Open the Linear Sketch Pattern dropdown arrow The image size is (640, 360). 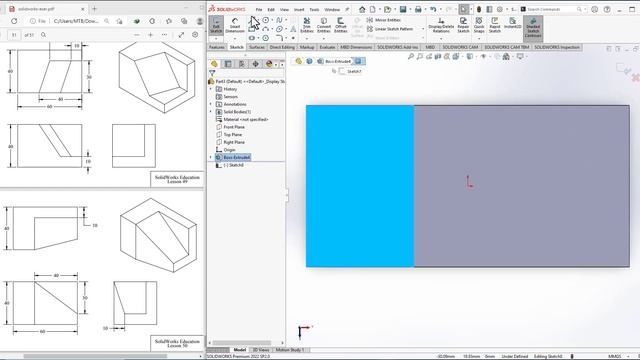(423, 29)
